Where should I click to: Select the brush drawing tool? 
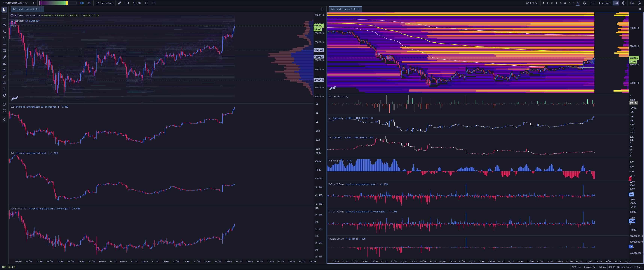click(x=4, y=57)
